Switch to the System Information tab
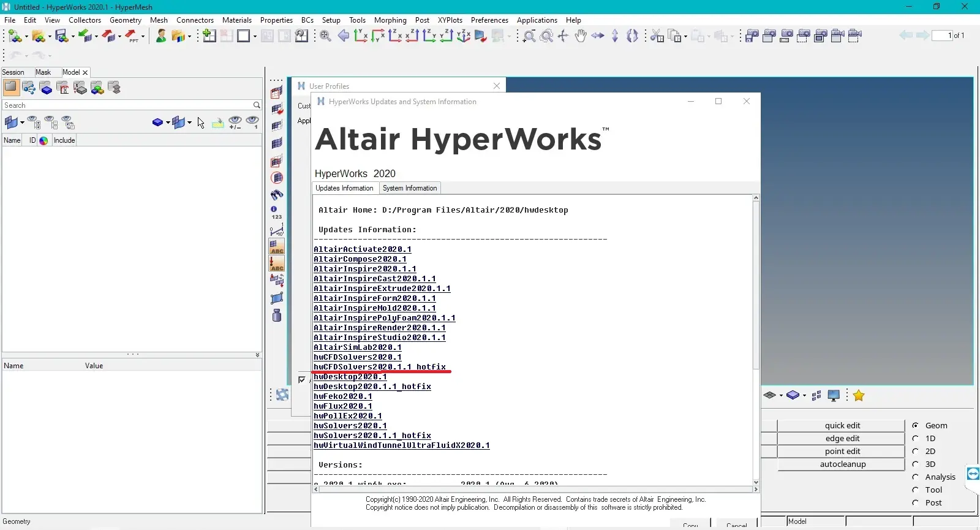This screenshot has width=980, height=530. pyautogui.click(x=410, y=188)
